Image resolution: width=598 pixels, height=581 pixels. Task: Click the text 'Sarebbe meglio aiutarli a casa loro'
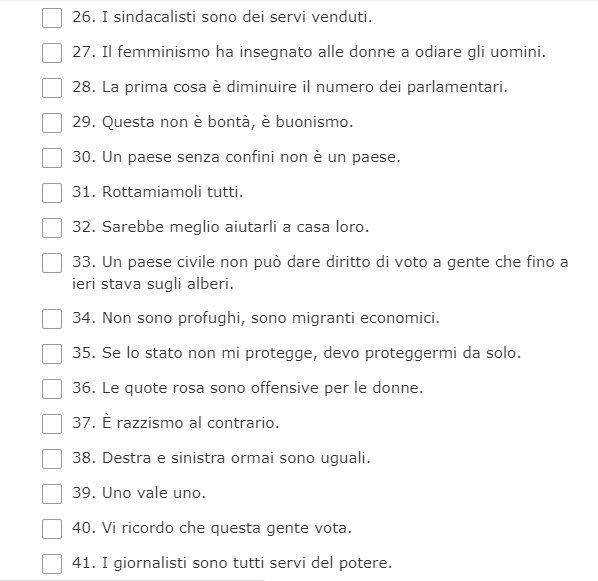[x=235, y=227]
